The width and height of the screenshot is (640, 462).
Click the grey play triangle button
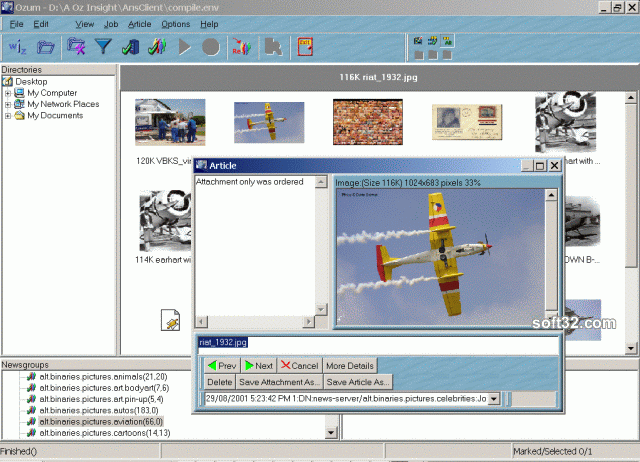coord(184,47)
